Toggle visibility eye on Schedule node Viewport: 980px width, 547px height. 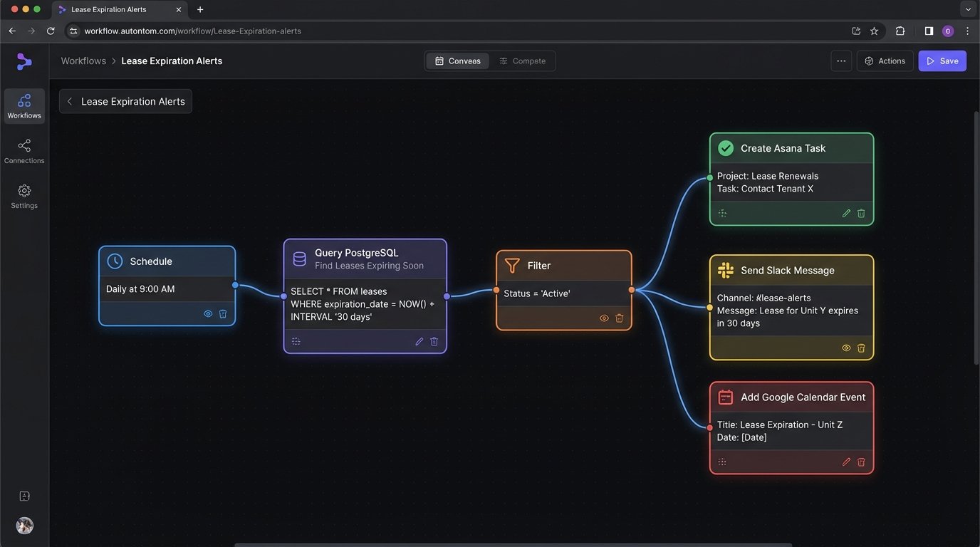pos(208,313)
